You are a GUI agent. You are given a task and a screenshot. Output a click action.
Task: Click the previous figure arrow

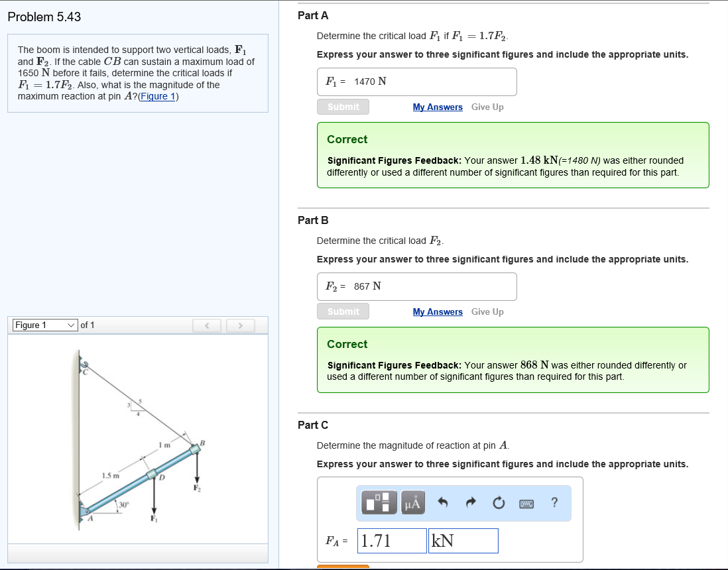click(x=207, y=325)
